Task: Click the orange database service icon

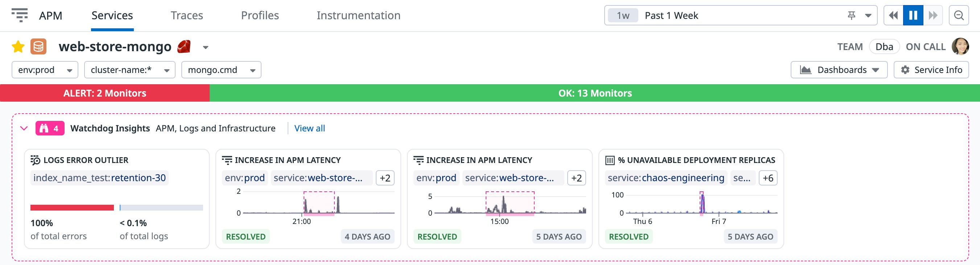Action: 38,47
